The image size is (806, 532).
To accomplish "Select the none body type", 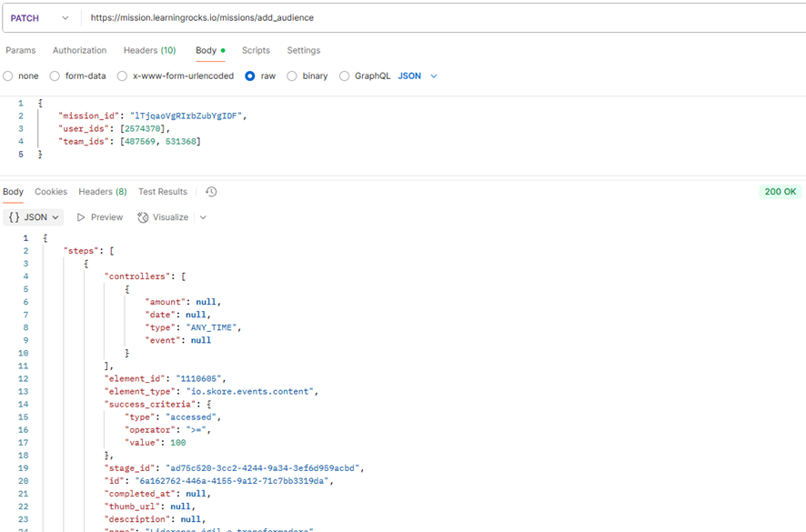I will point(8,76).
